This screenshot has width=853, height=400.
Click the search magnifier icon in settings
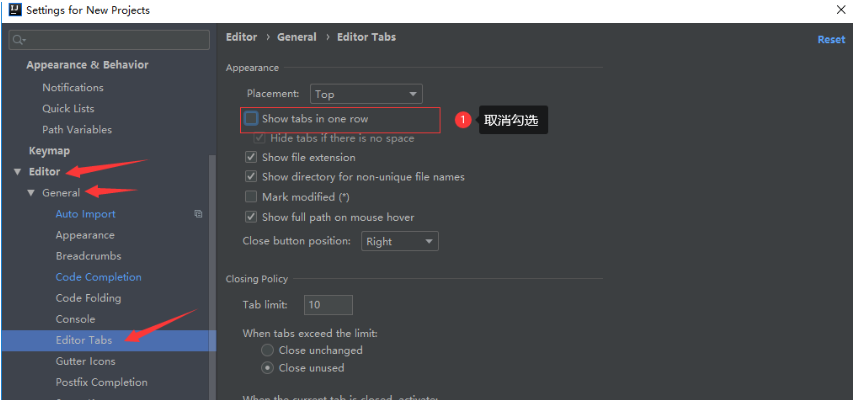(x=19, y=40)
